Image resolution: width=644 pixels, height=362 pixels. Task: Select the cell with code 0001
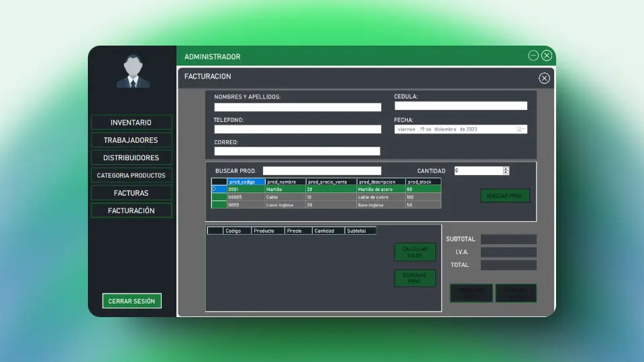(246, 189)
